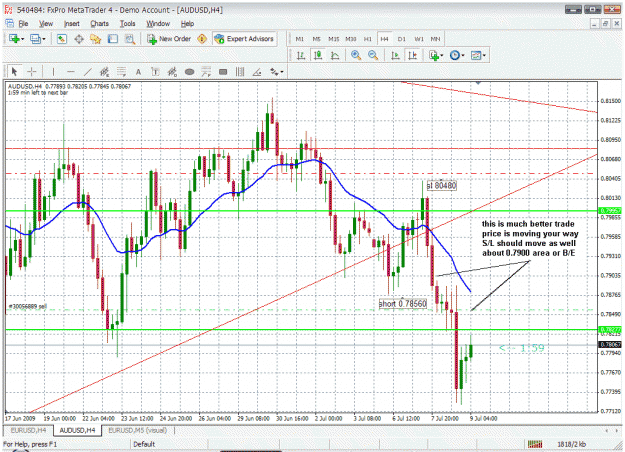The height and width of the screenshot is (452, 625).
Task: Open the Periods clock icon
Action: [454, 55]
